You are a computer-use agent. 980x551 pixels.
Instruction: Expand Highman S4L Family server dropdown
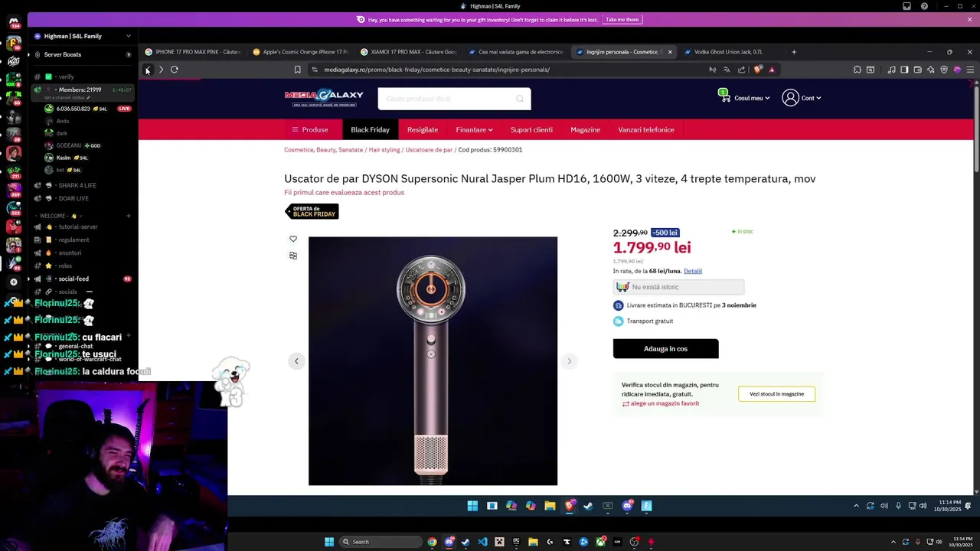point(129,36)
